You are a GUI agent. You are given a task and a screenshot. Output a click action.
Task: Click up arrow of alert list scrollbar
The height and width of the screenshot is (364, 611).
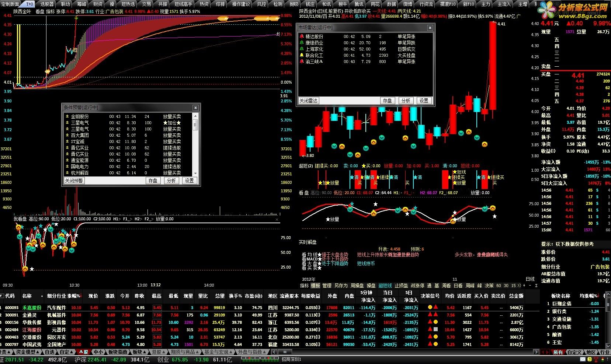[195, 116]
